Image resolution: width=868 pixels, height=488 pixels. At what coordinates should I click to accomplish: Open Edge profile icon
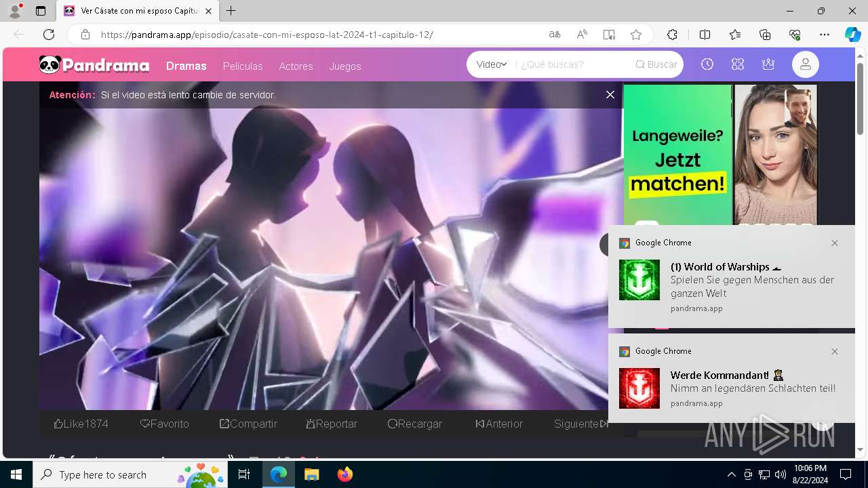click(15, 11)
